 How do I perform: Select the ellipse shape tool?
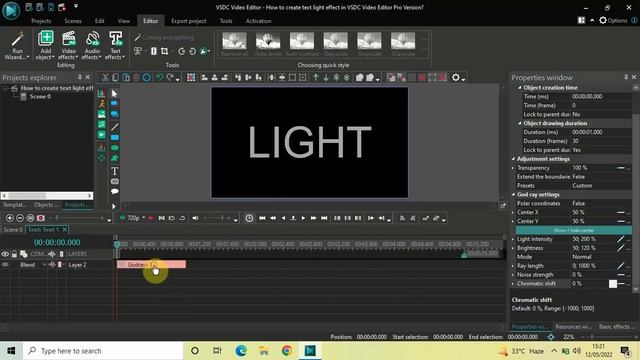[115, 148]
